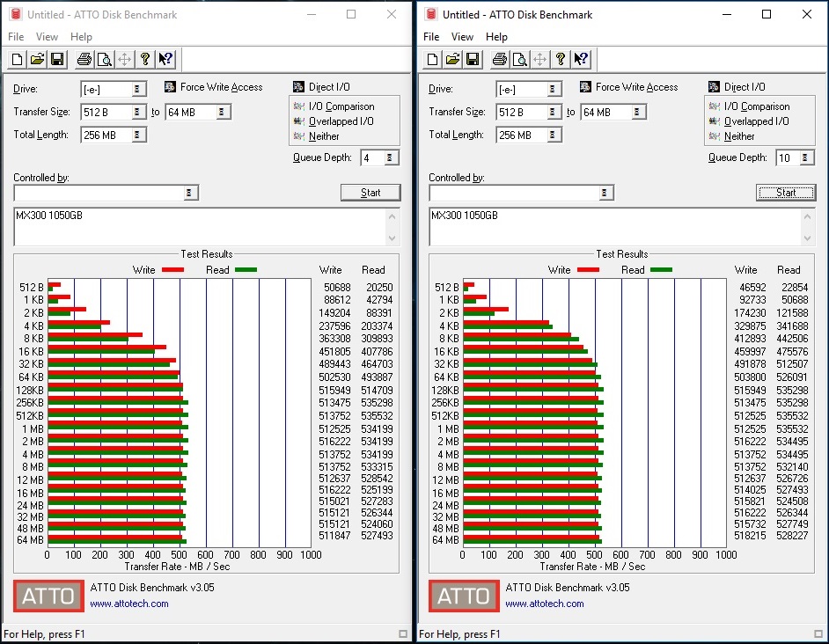Open www.attotech.com link in right window

point(545,604)
